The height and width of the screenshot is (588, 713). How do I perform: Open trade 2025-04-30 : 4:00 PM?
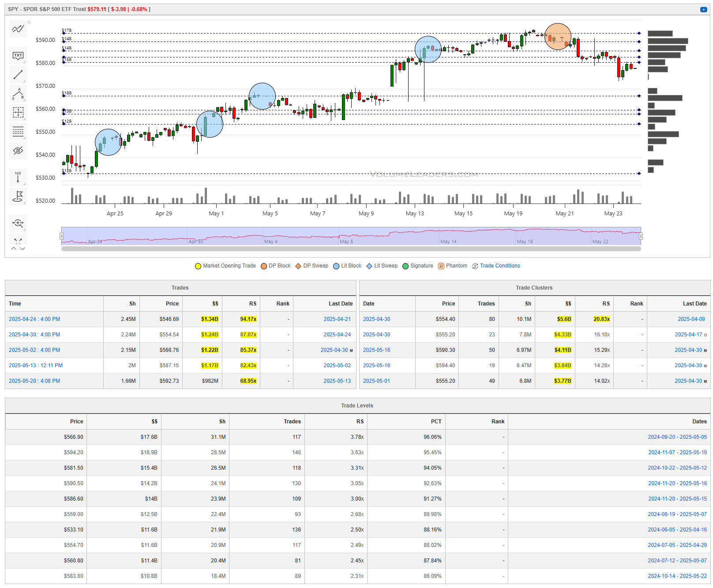34,335
